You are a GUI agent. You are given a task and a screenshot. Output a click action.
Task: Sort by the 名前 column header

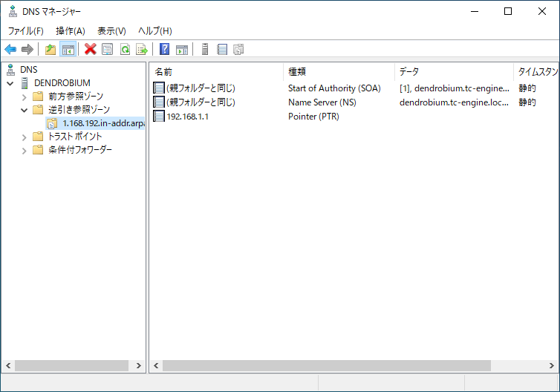point(216,72)
